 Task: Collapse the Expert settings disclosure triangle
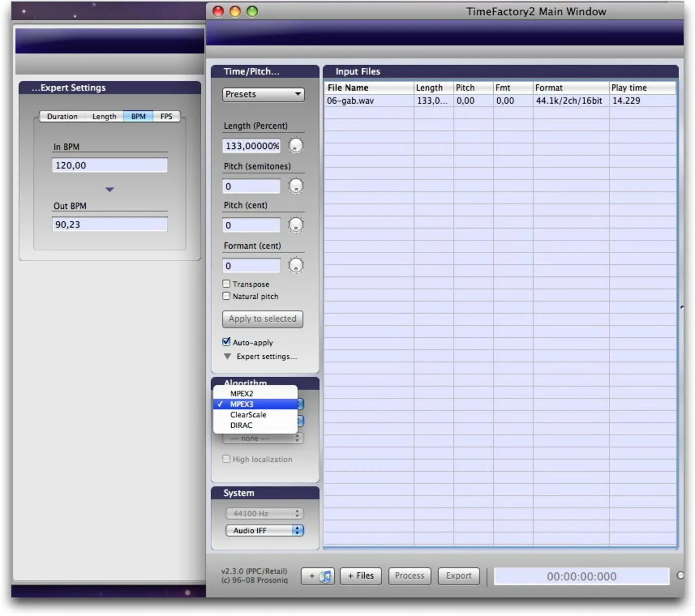[x=227, y=356]
